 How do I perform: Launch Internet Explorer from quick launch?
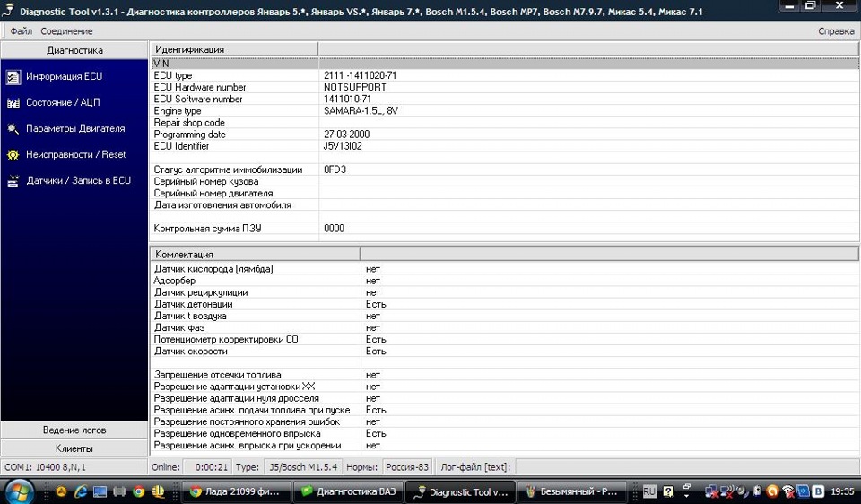[81, 491]
